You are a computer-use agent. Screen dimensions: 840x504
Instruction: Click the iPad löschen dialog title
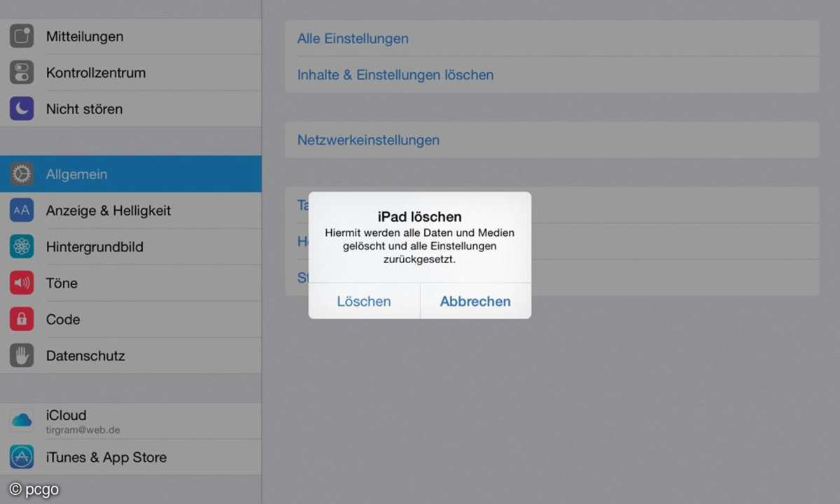pos(420,217)
